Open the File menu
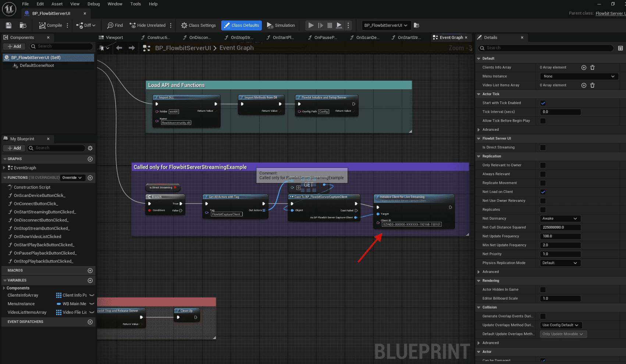Viewport: 626px width, 364px height. click(25, 4)
